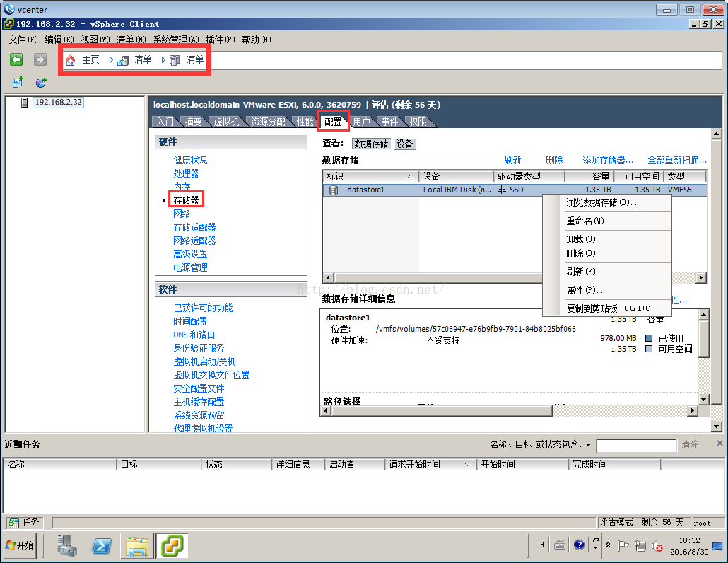Click the recent tasks filter text field
Screen dimensions: 728x563
[637, 446]
